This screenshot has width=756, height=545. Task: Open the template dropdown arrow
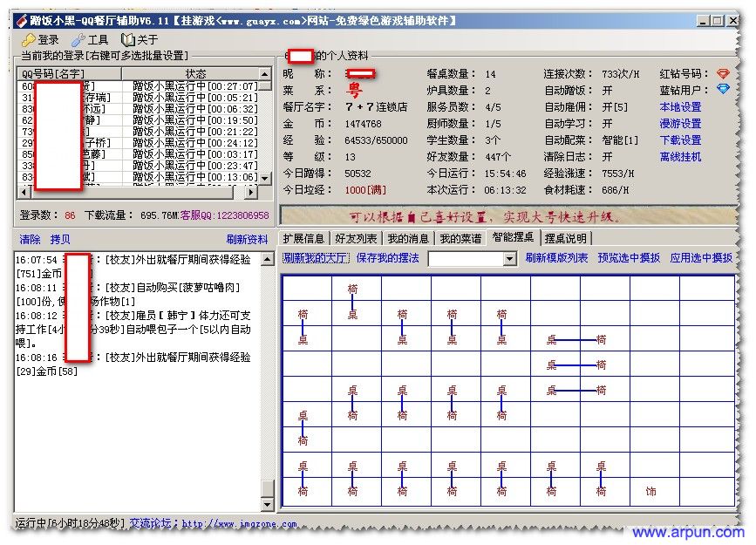tap(509, 259)
